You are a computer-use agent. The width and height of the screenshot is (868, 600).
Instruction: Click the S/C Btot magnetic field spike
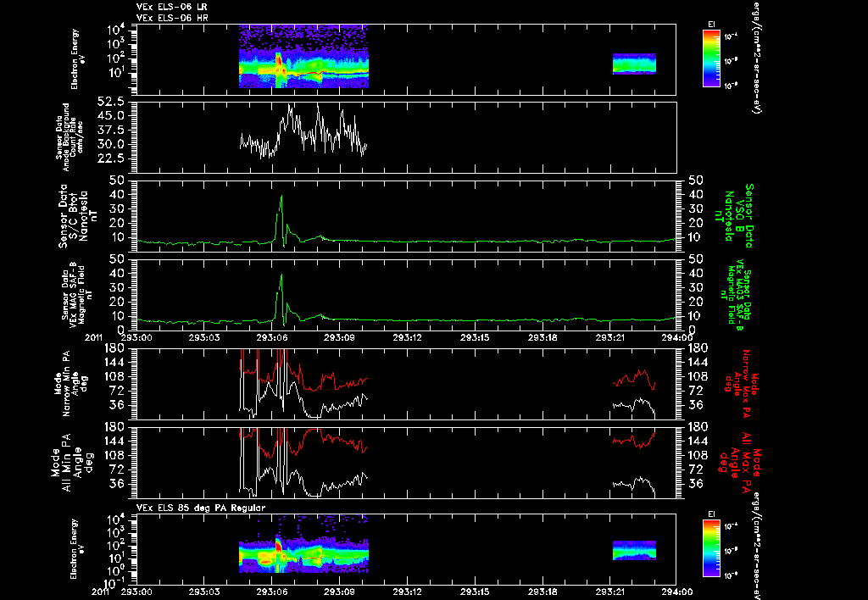(281, 220)
